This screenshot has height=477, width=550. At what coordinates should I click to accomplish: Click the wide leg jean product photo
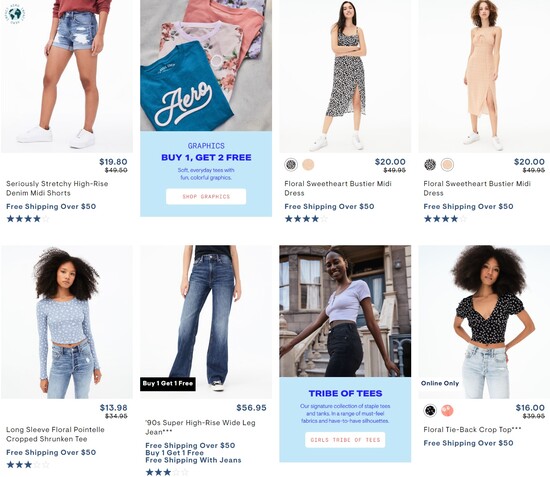point(206,322)
